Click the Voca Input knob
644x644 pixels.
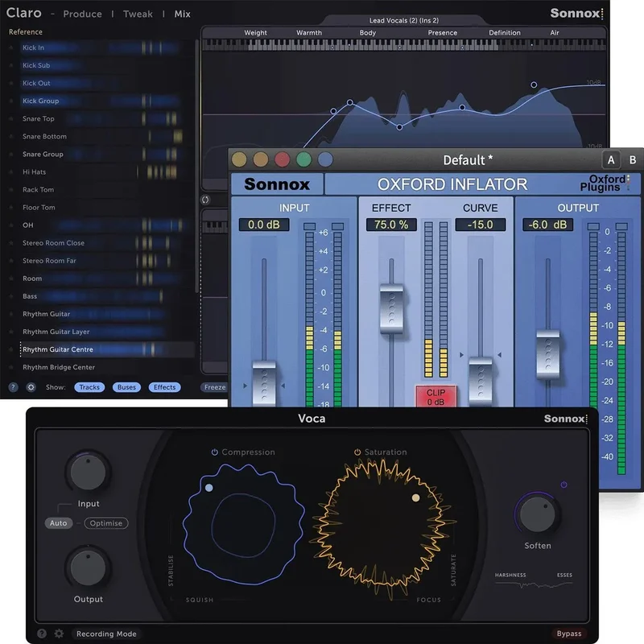pyautogui.click(x=88, y=473)
